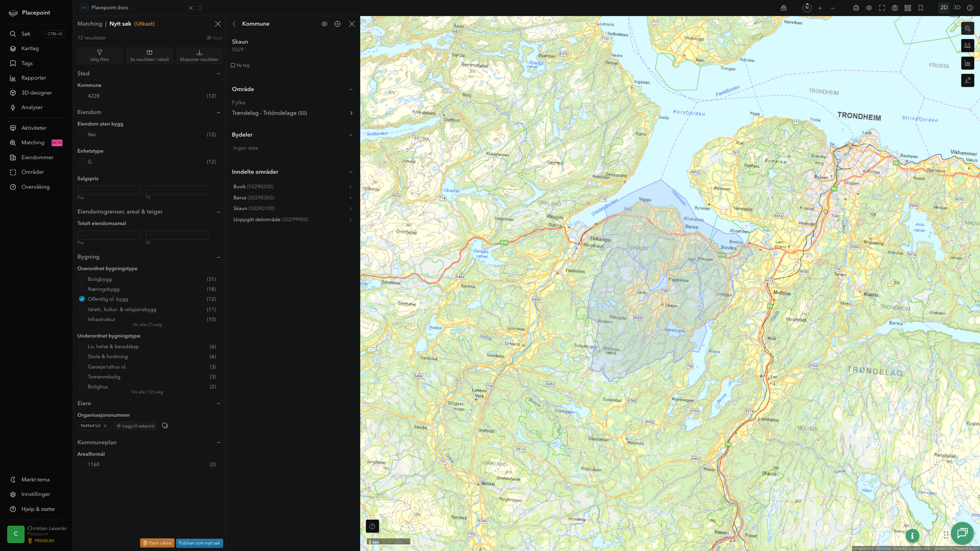Image resolution: width=980 pixels, height=551 pixels.
Task: Select the Idrett-, kultur- & religionsbygg filter
Action: [x=82, y=309]
